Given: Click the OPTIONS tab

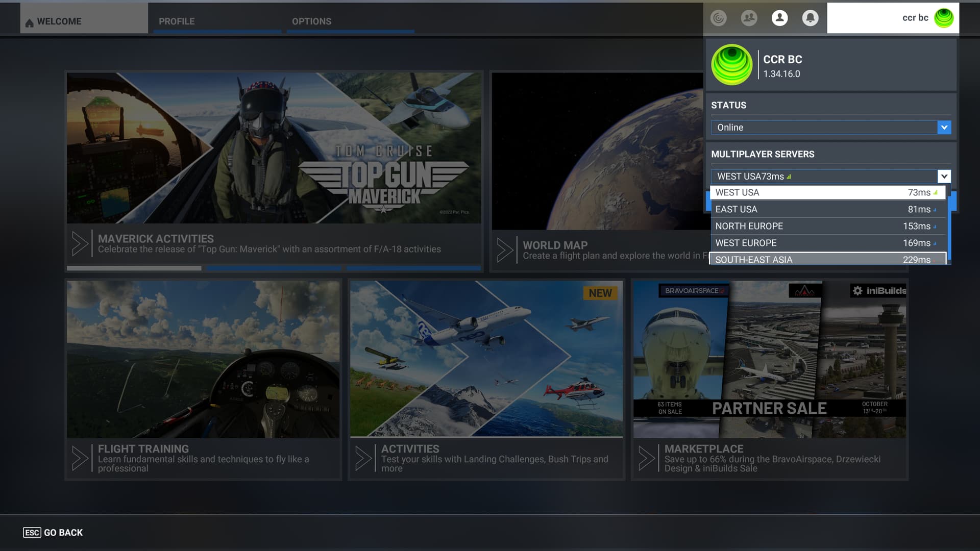Looking at the screenshot, I should (311, 21).
